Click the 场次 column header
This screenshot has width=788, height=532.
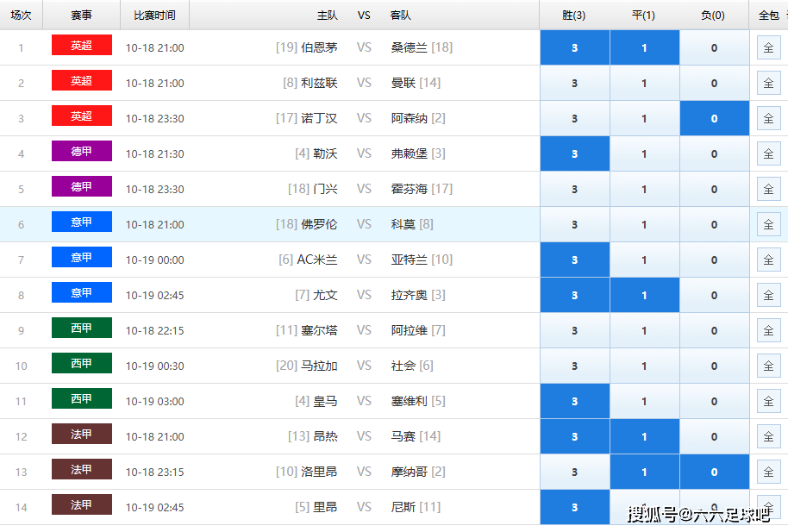21,16
